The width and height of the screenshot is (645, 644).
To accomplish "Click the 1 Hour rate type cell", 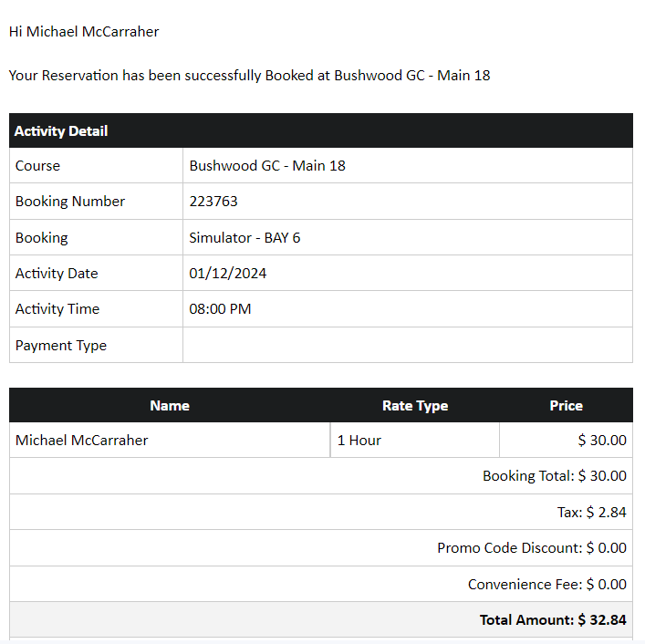I will click(414, 440).
